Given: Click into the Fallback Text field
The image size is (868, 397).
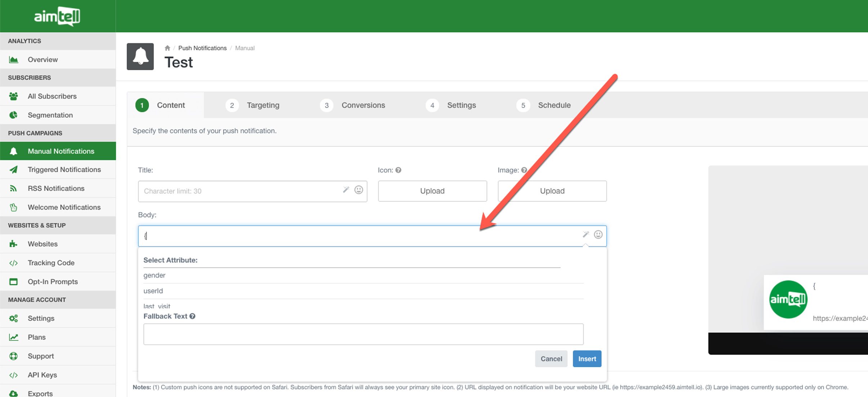Looking at the screenshot, I should [363, 334].
